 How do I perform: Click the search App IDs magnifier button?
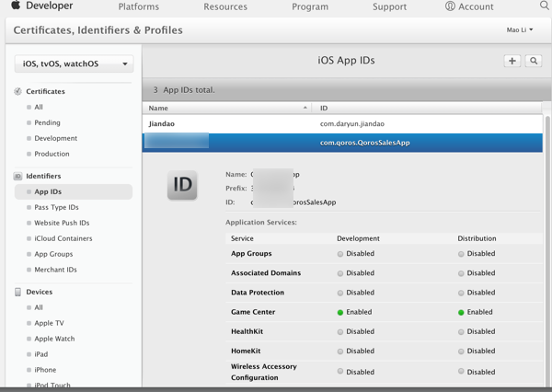point(534,61)
